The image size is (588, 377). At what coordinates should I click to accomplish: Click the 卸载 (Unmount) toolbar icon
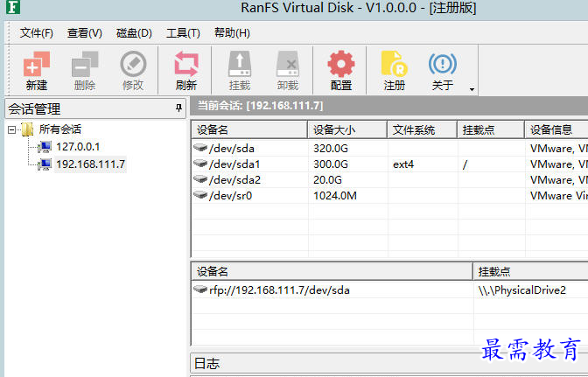[x=288, y=71]
